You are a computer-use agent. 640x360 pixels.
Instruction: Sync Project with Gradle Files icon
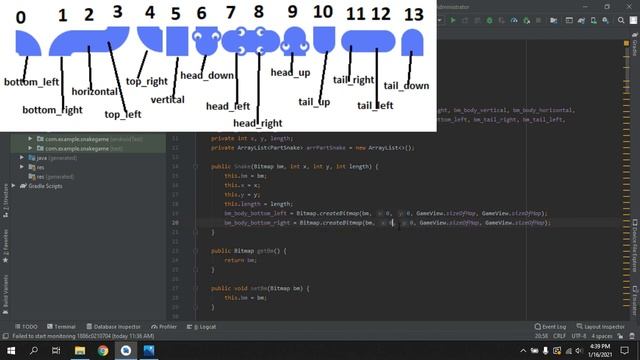[x=581, y=20]
